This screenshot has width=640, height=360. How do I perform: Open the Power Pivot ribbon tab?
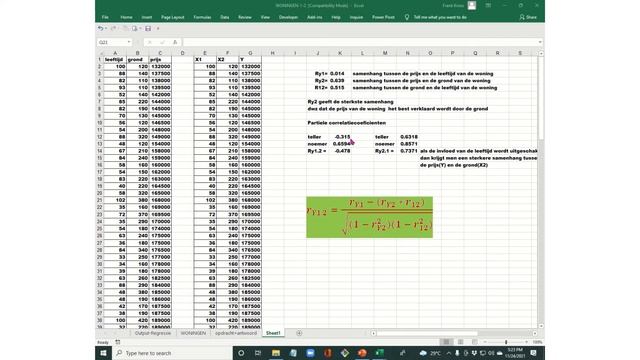click(383, 17)
